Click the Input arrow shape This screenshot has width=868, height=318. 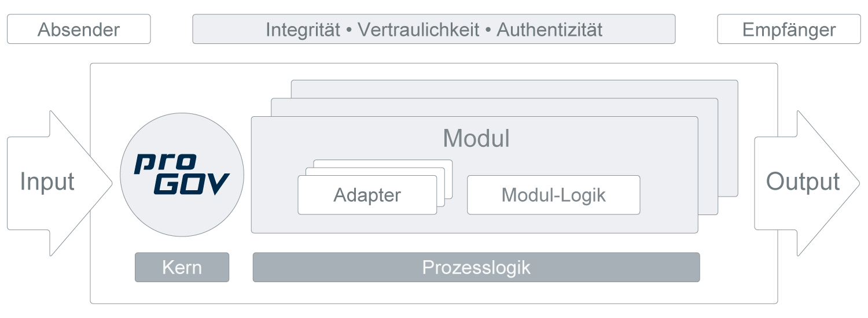tap(47, 182)
